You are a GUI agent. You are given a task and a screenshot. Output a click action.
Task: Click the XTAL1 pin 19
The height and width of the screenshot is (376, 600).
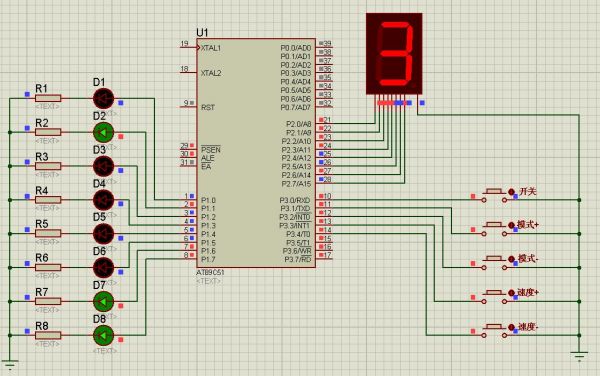[x=190, y=47]
